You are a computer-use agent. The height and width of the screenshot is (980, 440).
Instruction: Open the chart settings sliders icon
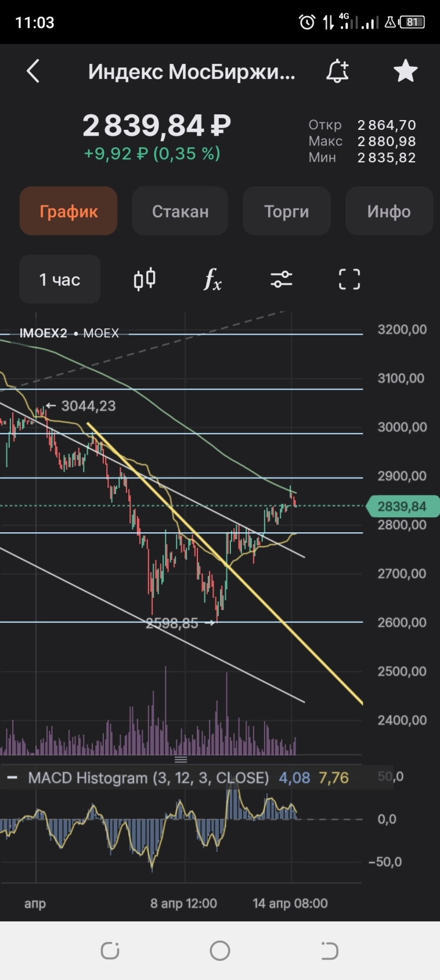[282, 280]
